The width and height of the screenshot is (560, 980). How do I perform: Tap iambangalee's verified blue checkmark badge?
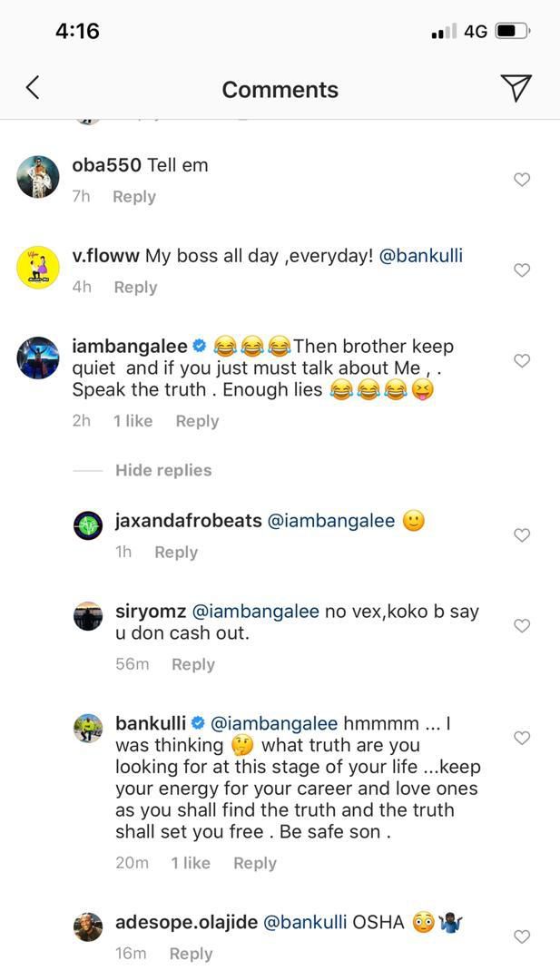[199, 345]
